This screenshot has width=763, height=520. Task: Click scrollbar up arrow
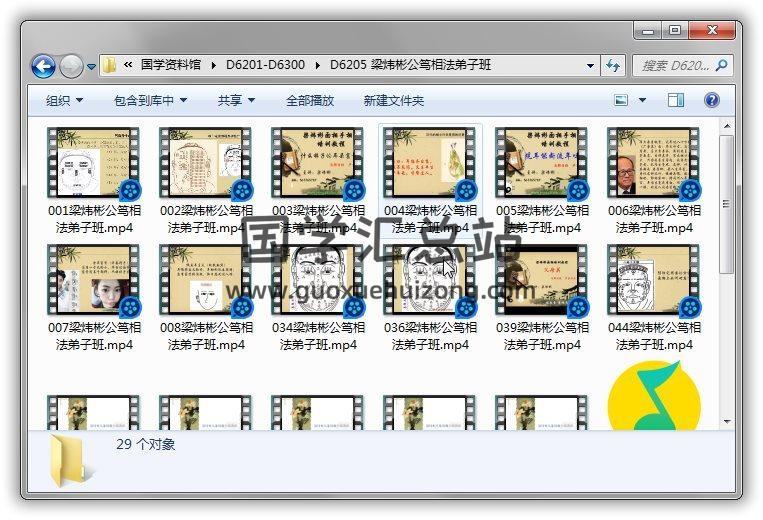(x=727, y=126)
